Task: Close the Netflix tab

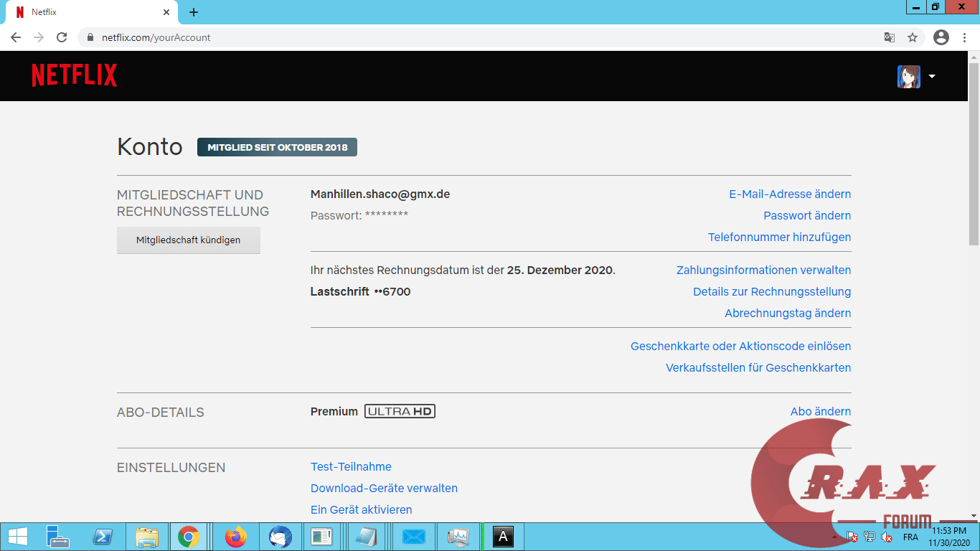Action: coord(166,12)
